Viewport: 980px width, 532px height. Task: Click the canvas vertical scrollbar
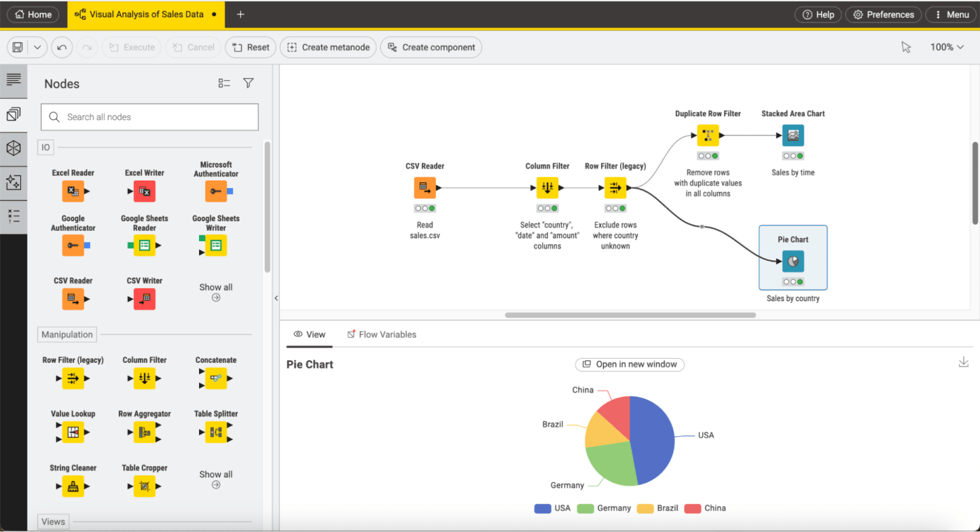pos(975,183)
